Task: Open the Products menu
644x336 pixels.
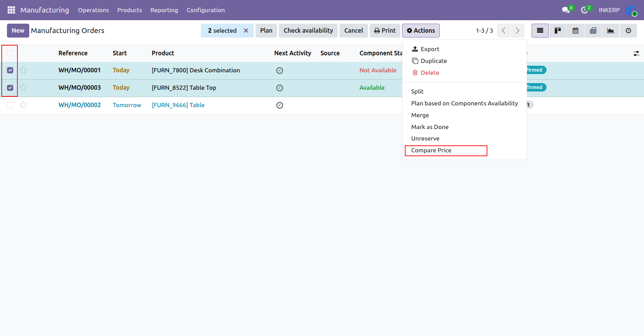Action: pos(129,10)
